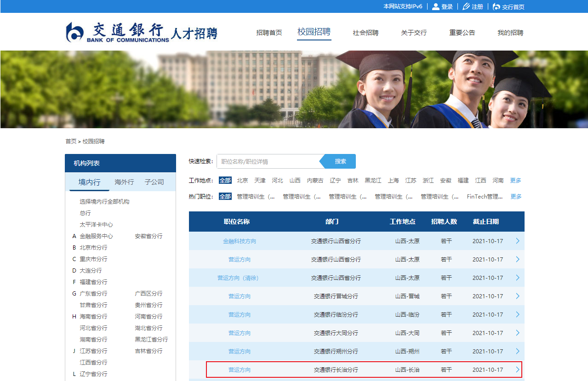Select 全部 hot positions filter
Image resolution: width=588 pixels, height=381 pixels.
[x=225, y=197]
